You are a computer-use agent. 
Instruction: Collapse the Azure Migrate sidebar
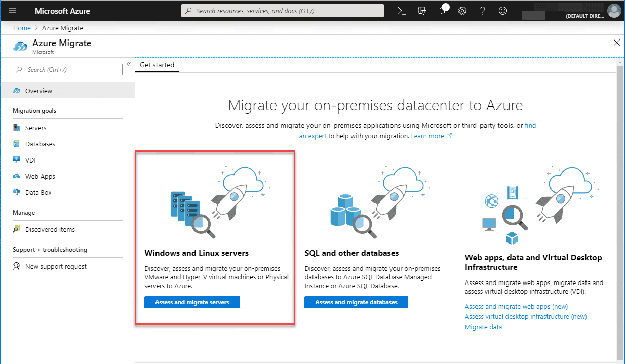click(129, 64)
